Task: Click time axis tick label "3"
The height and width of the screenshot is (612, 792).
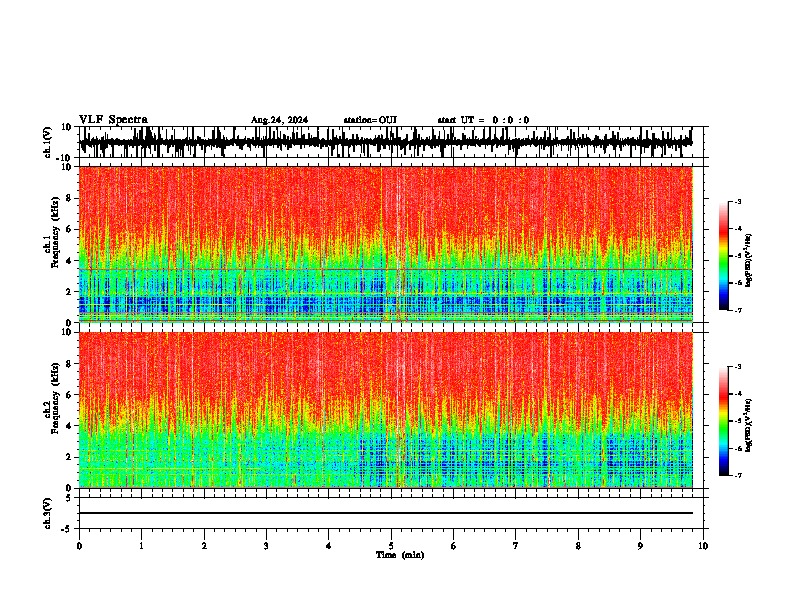Action: 266,546
